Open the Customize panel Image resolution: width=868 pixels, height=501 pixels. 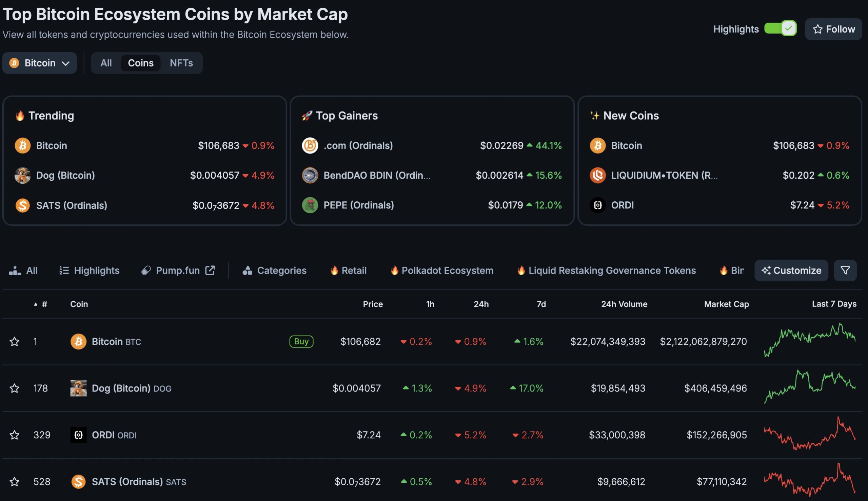[791, 270]
